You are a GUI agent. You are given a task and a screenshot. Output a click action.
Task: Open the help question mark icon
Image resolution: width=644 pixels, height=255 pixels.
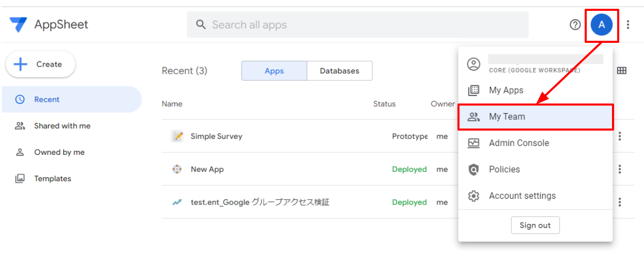[575, 24]
